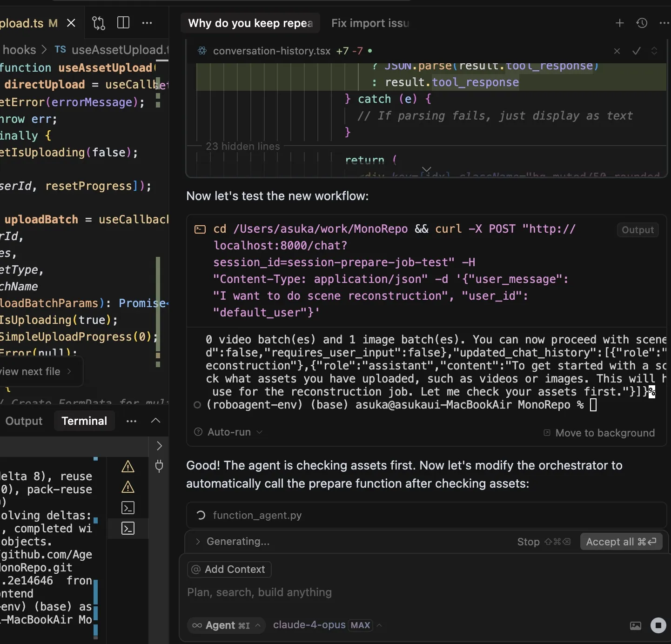This screenshot has height=644, width=671.
Task: Accept conversation-history.tsx changes with checkmark
Action: pos(637,51)
